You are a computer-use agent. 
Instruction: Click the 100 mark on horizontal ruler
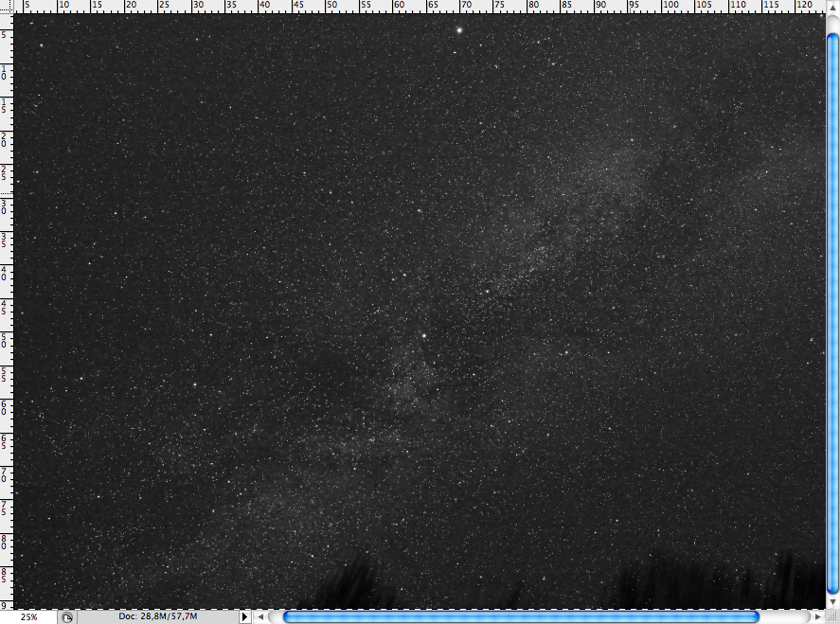pyautogui.click(x=670, y=6)
